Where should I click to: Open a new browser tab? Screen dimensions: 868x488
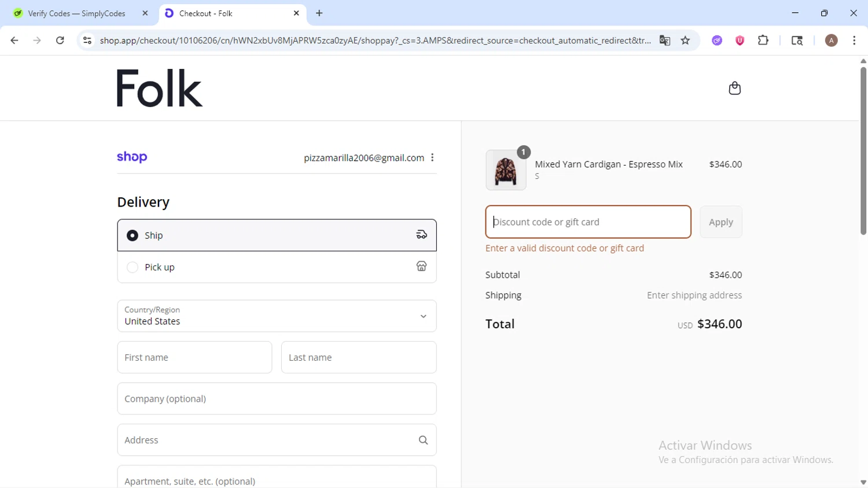(319, 13)
